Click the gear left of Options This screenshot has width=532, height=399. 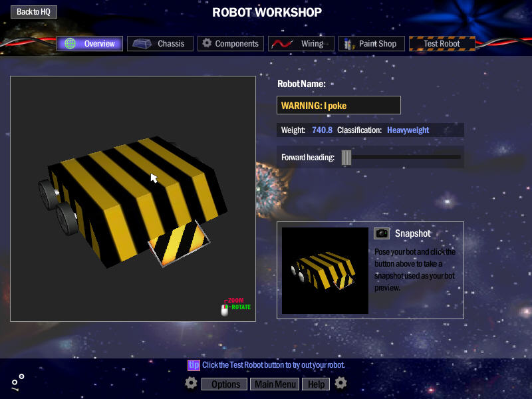(x=191, y=383)
